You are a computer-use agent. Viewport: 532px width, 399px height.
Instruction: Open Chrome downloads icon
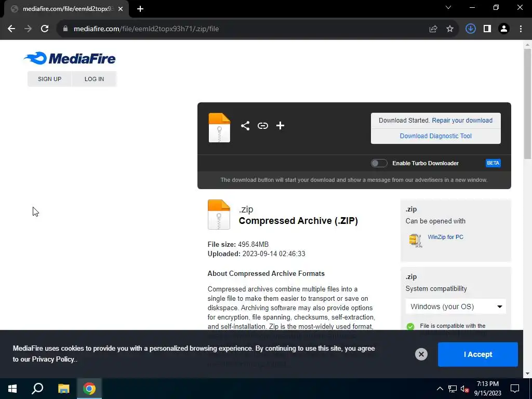[x=471, y=29]
